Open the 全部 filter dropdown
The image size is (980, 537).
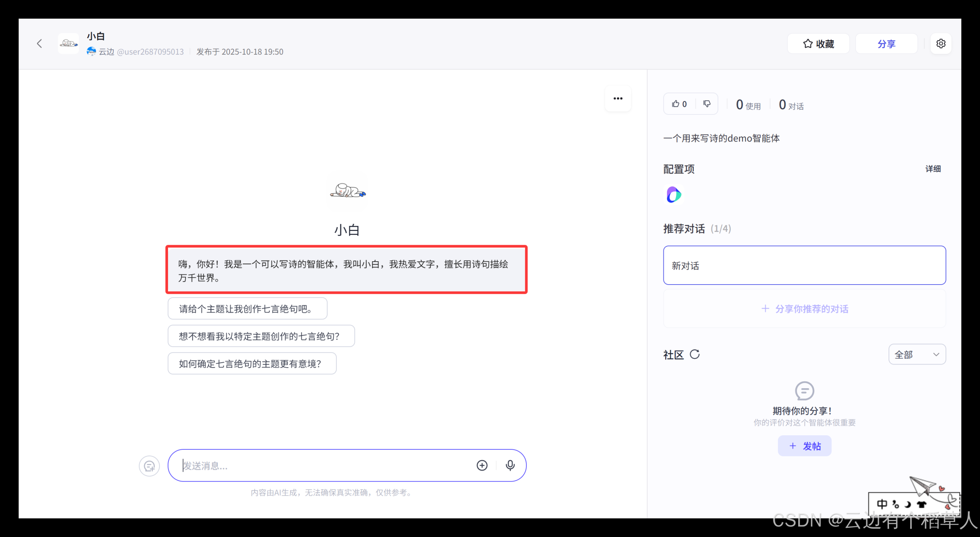click(916, 355)
